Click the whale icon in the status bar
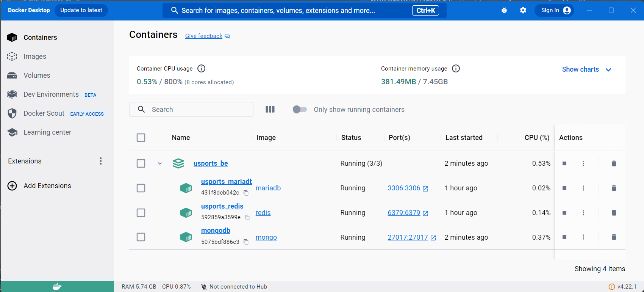This screenshot has width=644, height=292. coord(57,287)
